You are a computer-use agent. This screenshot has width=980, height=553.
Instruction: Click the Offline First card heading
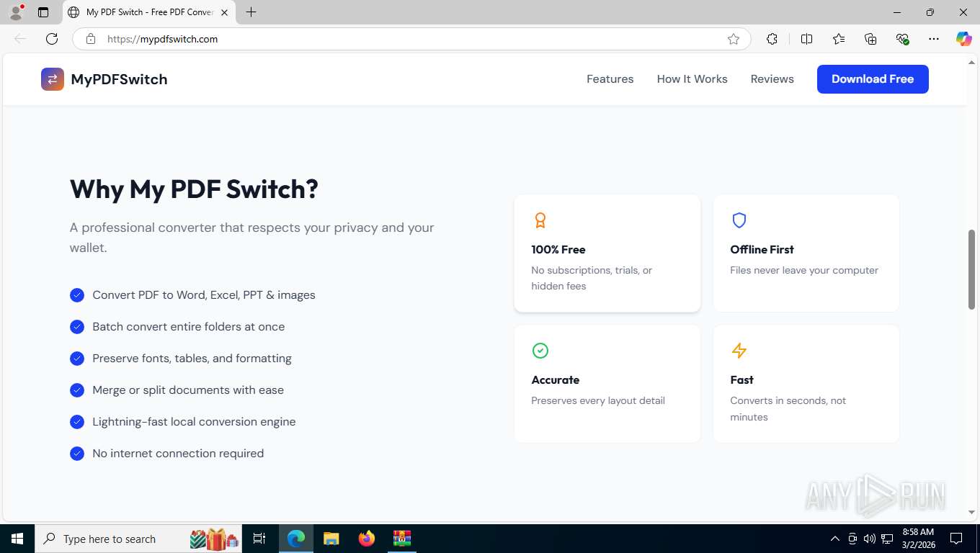(762, 250)
